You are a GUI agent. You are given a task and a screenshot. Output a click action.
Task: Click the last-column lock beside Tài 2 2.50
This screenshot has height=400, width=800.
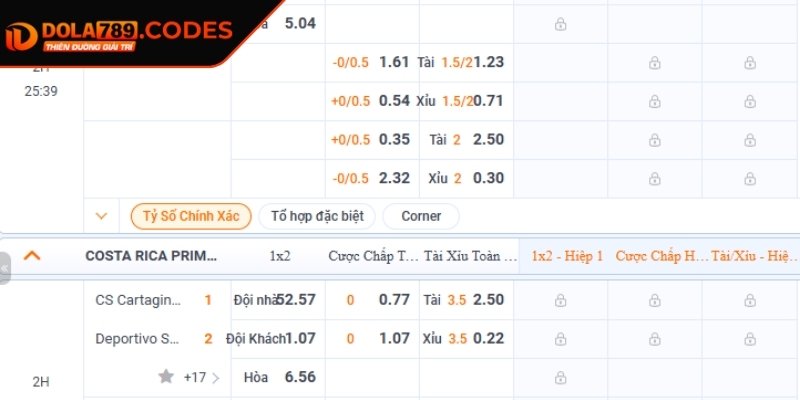pos(750,140)
